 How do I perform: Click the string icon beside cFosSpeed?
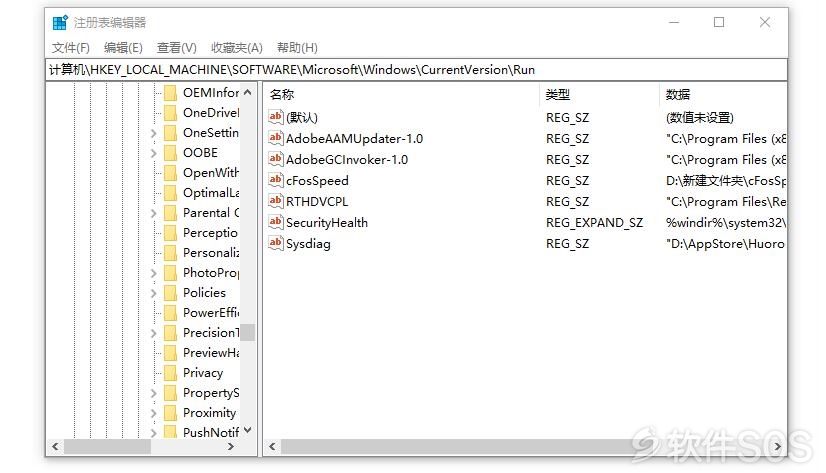click(276, 180)
